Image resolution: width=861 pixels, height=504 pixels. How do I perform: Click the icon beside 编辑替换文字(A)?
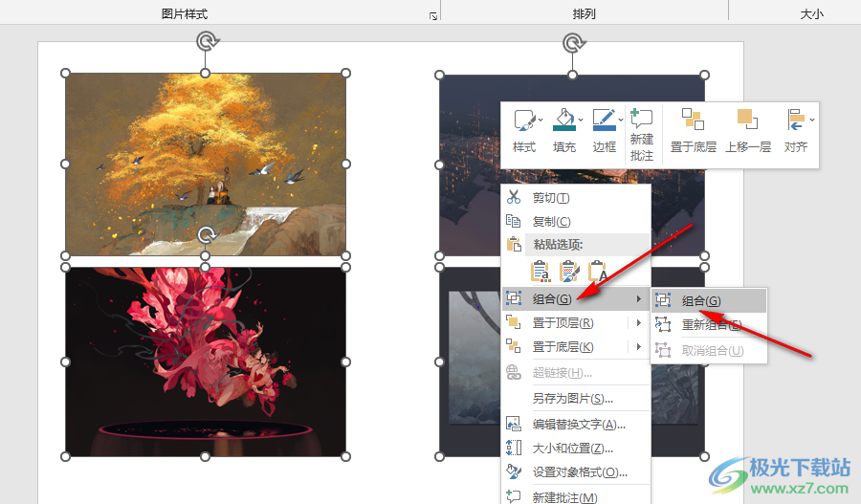coord(514,424)
